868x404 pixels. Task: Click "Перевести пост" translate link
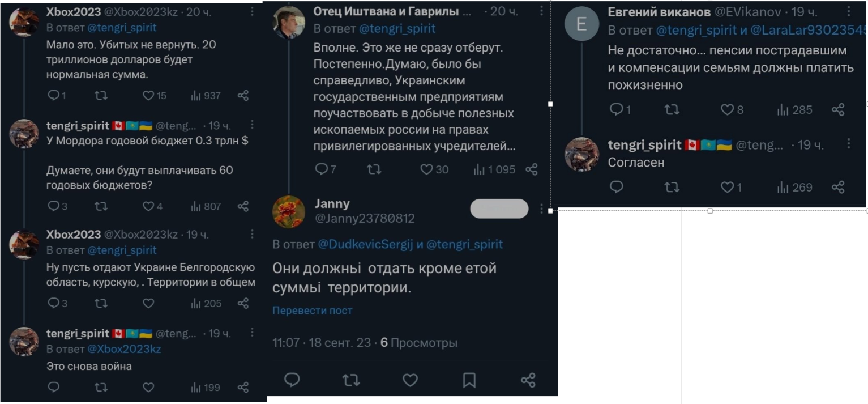[x=313, y=311]
